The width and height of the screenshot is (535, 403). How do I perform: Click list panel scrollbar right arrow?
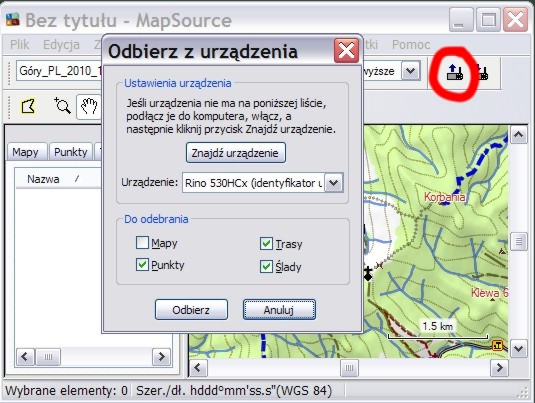[x=161, y=357]
